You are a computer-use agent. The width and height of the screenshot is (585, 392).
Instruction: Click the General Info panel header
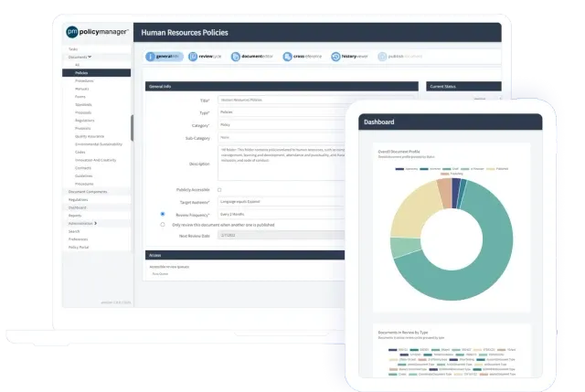pos(282,87)
